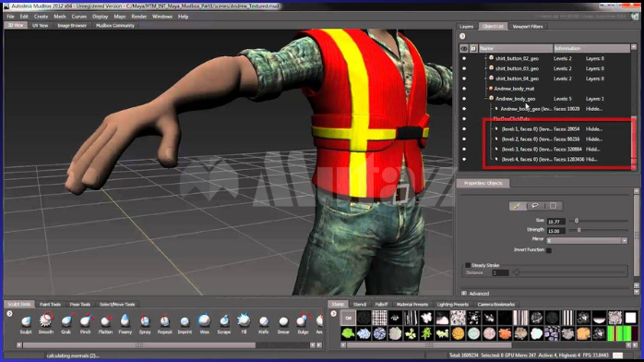This screenshot has width=644, height=362.
Task: Open the Curves menu
Action: pyautogui.click(x=78, y=17)
